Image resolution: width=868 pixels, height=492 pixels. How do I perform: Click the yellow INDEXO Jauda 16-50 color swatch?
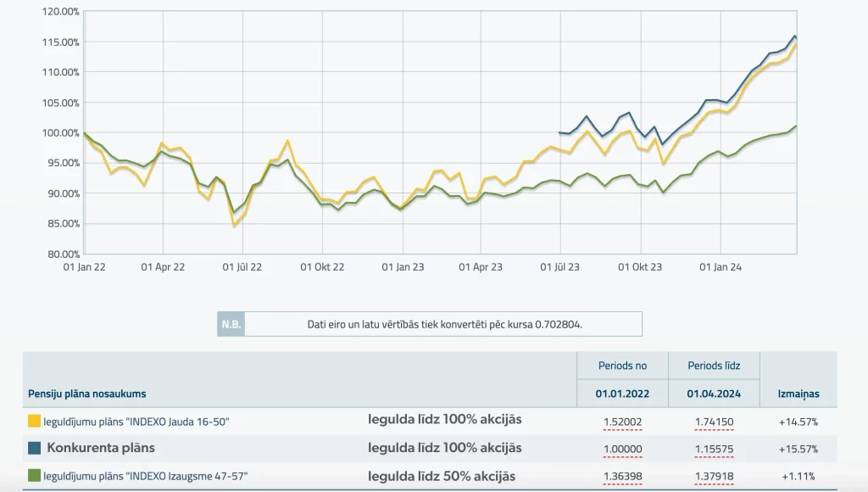pyautogui.click(x=34, y=421)
